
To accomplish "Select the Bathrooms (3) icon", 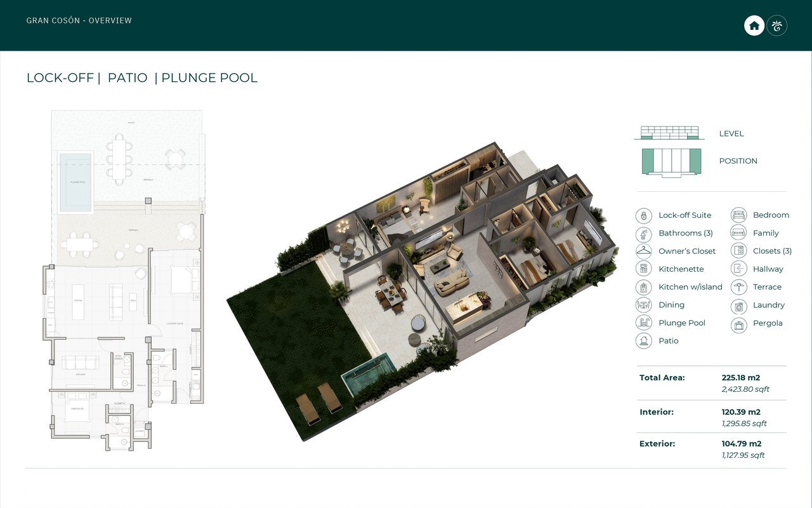I will coord(644,234).
